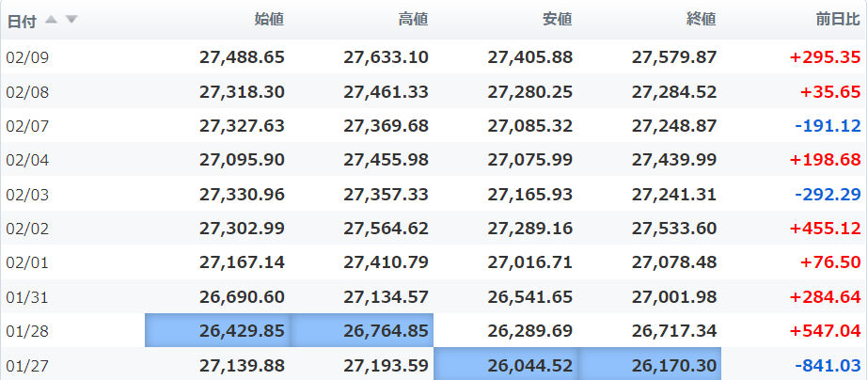The image size is (868, 380).
Task: Click the change value +295.35
Action: pos(825,57)
